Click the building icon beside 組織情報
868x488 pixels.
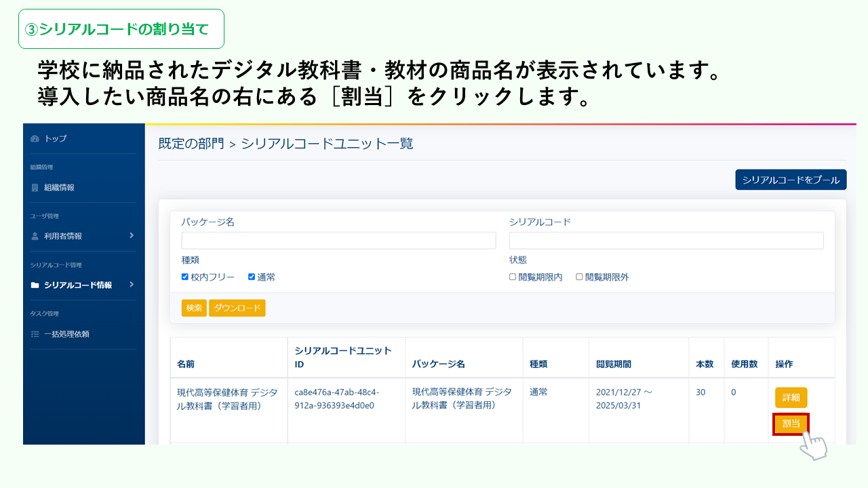[35, 188]
